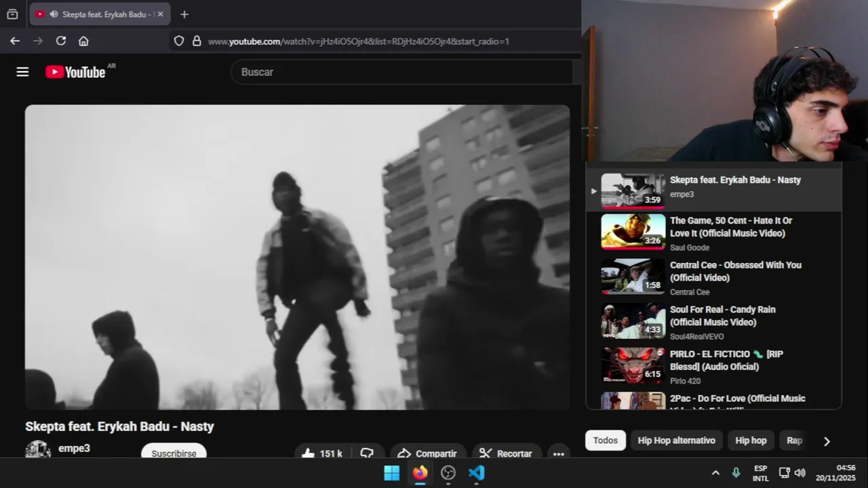Open the ESP INTL language switcher
868x488 pixels.
coord(761,473)
